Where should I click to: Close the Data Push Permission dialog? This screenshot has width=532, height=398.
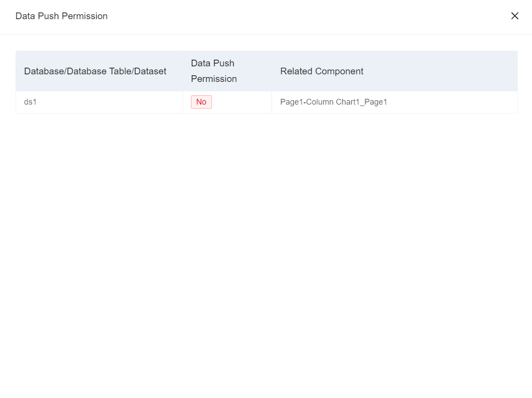coord(515,16)
